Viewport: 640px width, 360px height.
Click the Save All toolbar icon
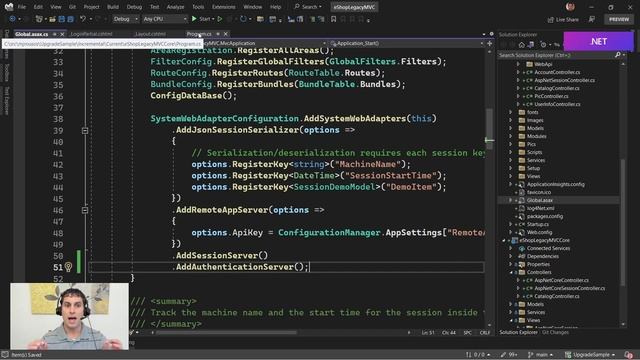(71, 19)
